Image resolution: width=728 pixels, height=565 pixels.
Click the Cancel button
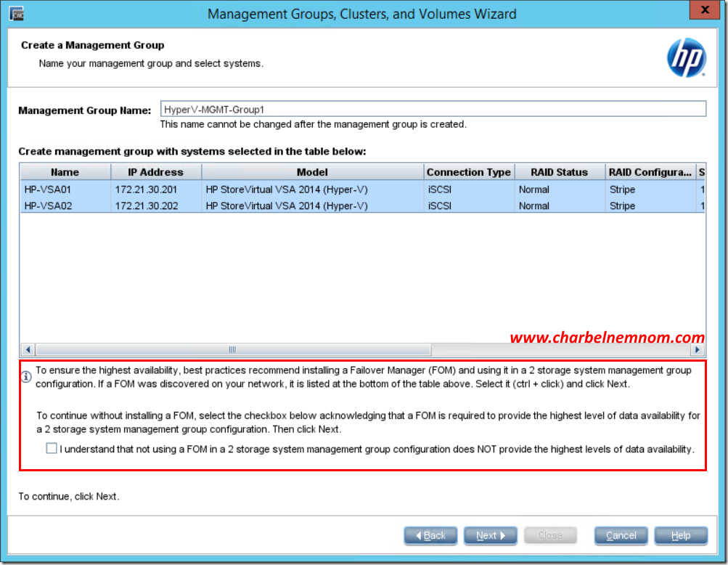pos(621,535)
